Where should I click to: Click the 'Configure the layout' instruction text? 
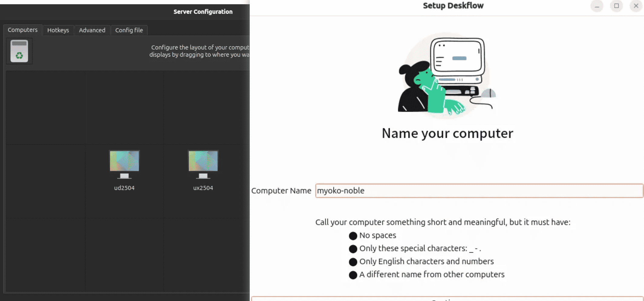199,51
